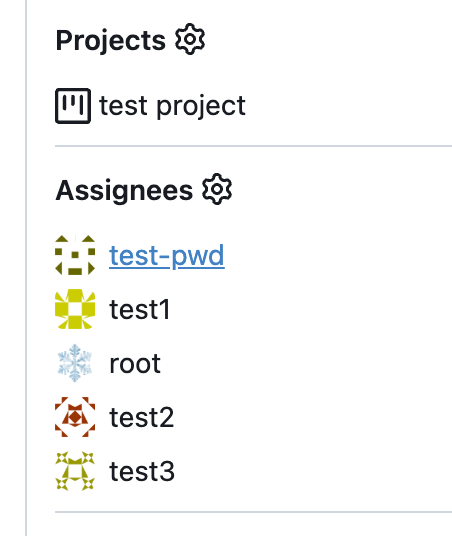The width and height of the screenshot is (452, 536).
Task: Click empty space right of root
Action: coord(306,363)
